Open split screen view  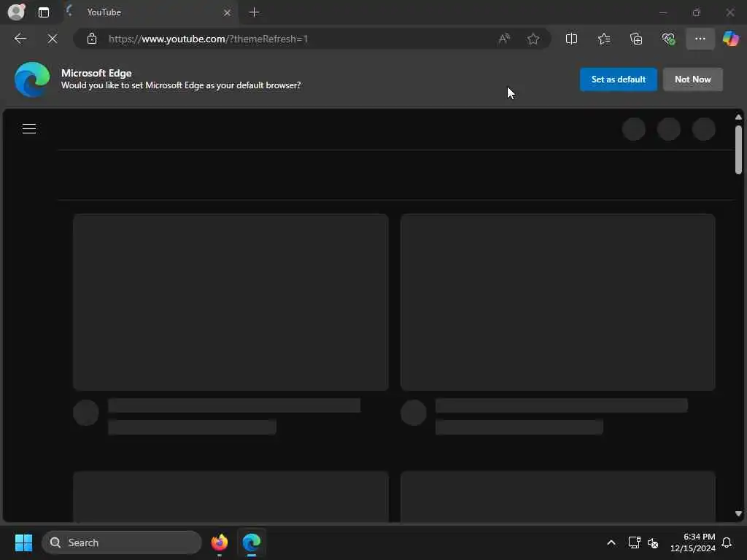tap(571, 39)
